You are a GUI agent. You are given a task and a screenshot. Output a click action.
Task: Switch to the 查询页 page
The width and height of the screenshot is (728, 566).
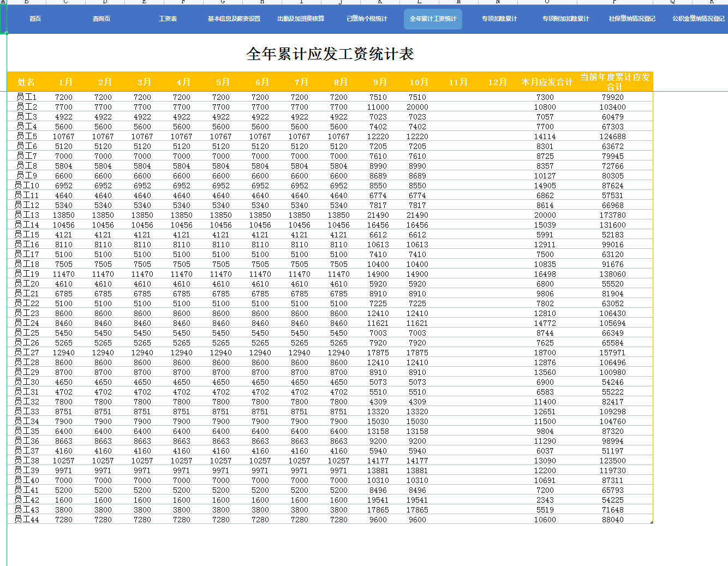(101, 19)
